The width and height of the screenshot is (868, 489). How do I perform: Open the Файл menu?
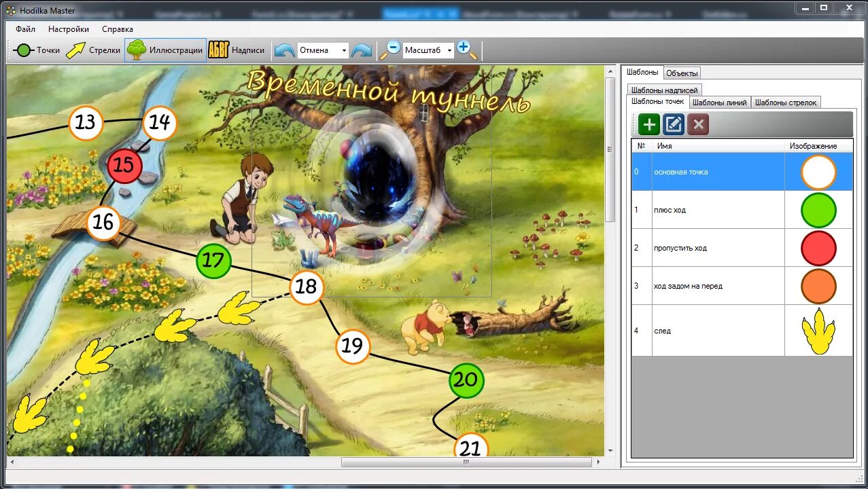point(26,29)
